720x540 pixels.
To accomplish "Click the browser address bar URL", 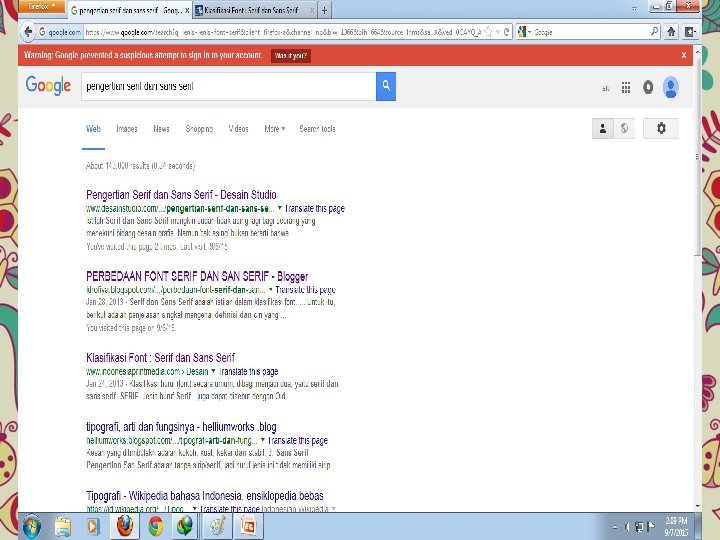I will 282,32.
